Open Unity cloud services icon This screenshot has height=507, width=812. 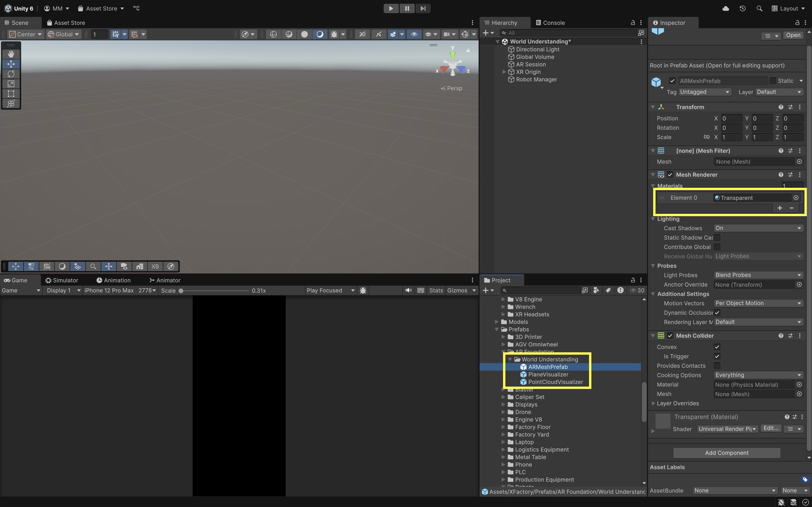pos(726,8)
